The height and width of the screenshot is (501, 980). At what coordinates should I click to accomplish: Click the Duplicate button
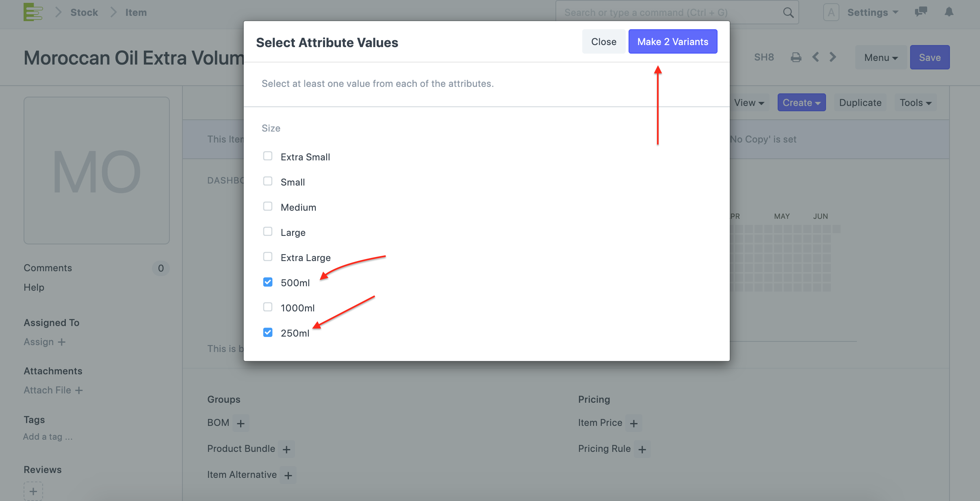point(860,103)
